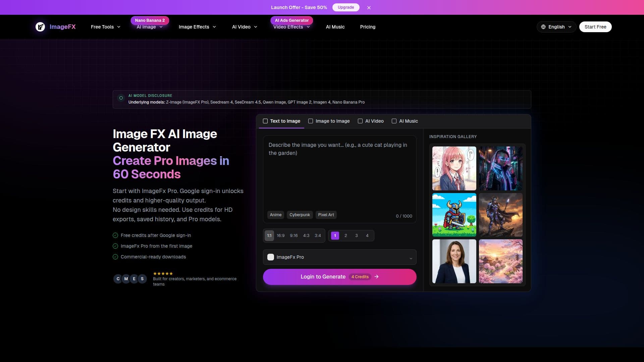The height and width of the screenshot is (362, 644).
Task: Open the ImageFx Pro model dropdown
Action: click(340, 257)
